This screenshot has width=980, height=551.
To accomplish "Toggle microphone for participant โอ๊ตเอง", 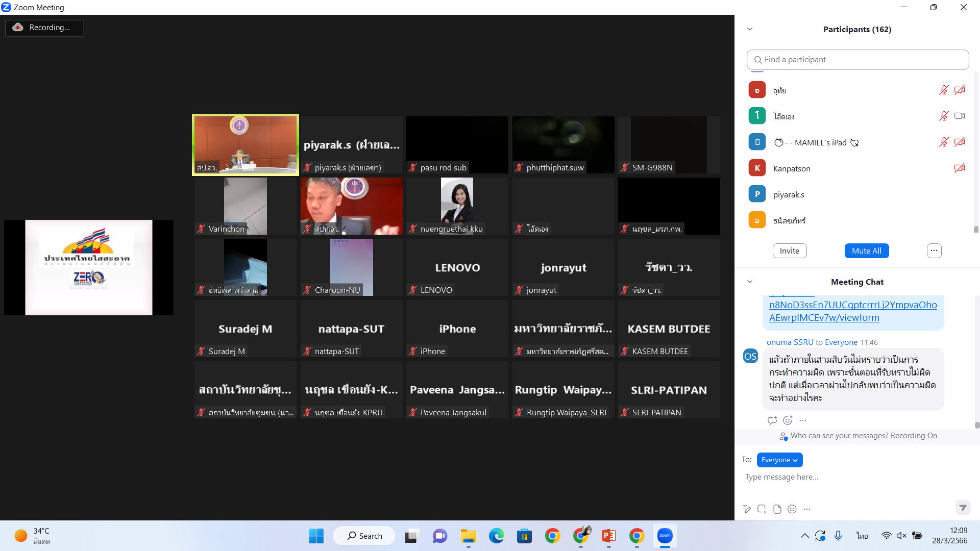I will [944, 116].
